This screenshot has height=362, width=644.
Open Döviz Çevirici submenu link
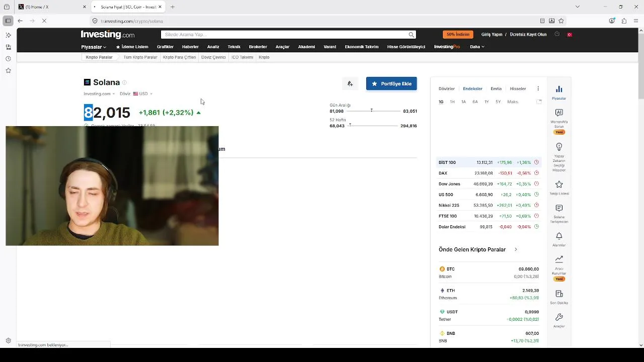[x=213, y=57]
